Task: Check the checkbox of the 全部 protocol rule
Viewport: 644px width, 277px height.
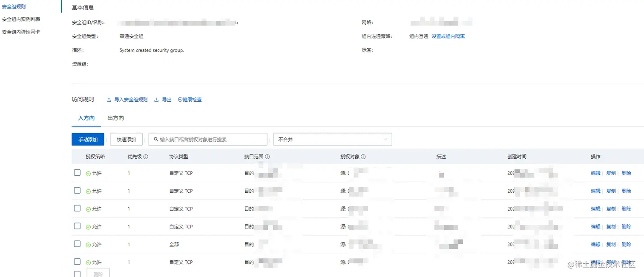Action: [77, 244]
